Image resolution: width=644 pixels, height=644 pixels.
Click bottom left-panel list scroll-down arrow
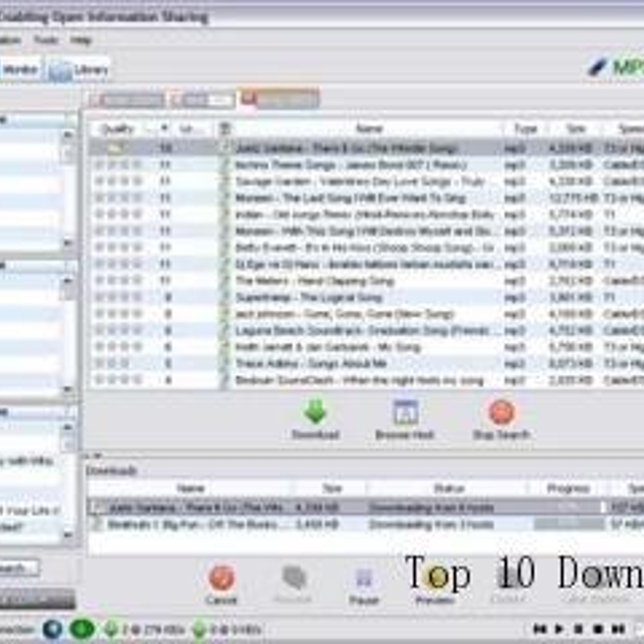68,535
